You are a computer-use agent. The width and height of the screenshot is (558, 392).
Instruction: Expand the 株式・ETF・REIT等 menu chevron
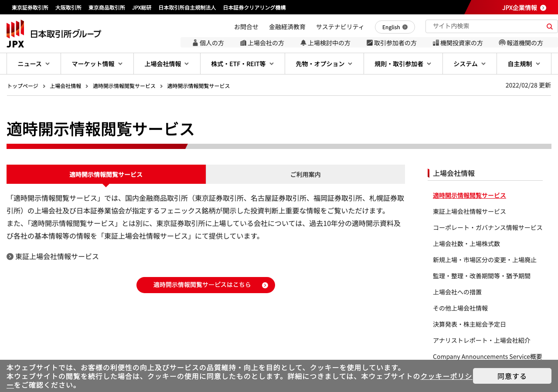[x=272, y=64]
